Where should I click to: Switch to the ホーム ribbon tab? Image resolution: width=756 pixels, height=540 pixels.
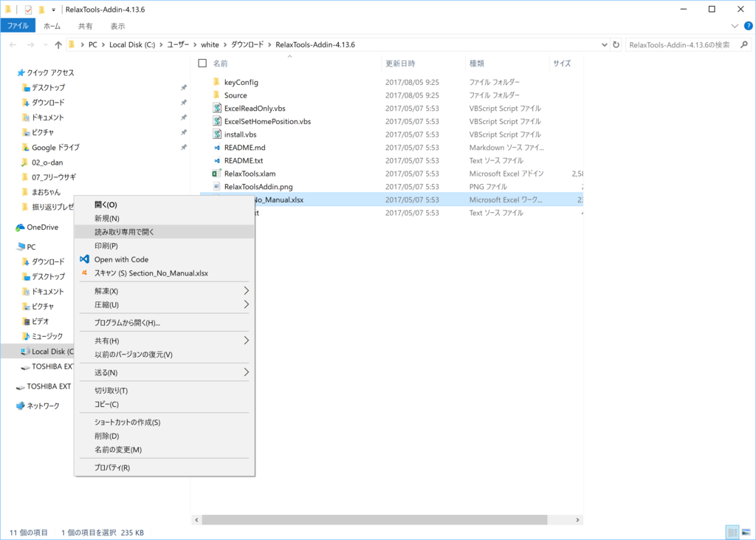52,26
